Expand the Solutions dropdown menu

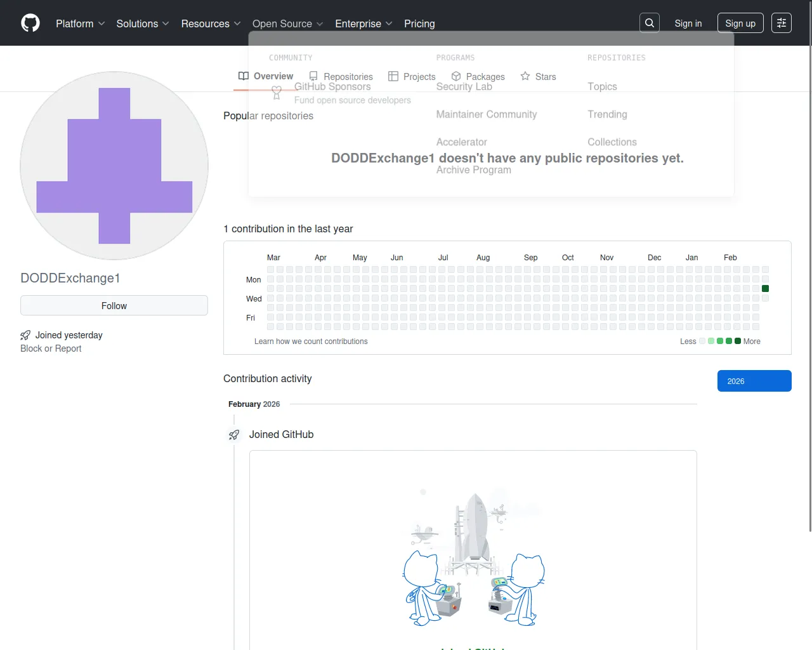pyautogui.click(x=143, y=23)
